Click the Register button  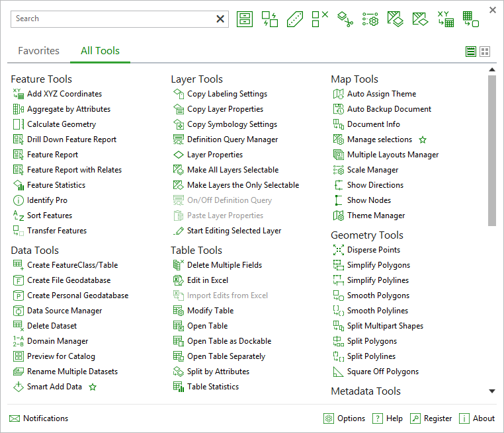click(431, 418)
